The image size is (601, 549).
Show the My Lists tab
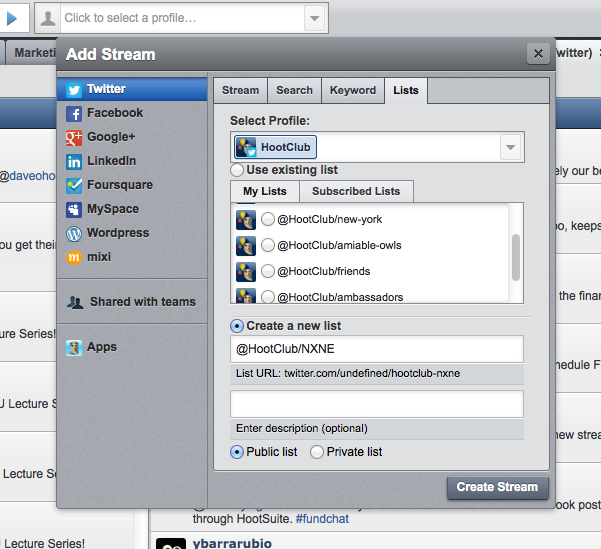tap(265, 191)
